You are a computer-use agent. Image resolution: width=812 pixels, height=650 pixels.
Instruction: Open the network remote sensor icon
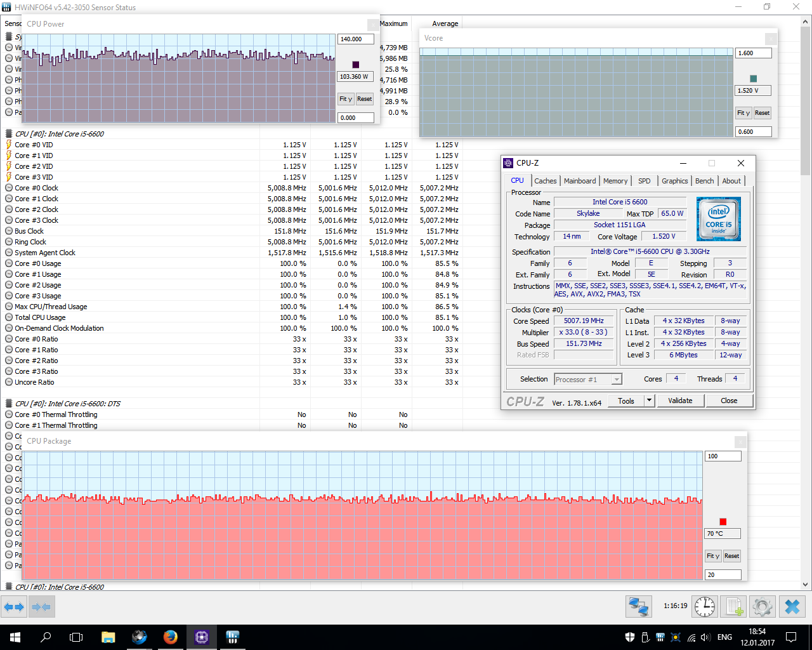[638, 607]
